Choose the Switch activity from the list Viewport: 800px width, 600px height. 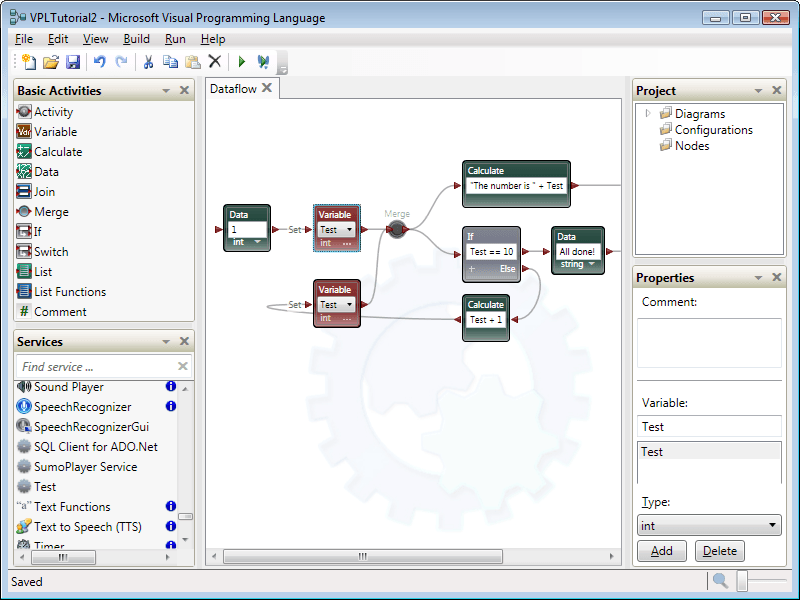point(51,252)
